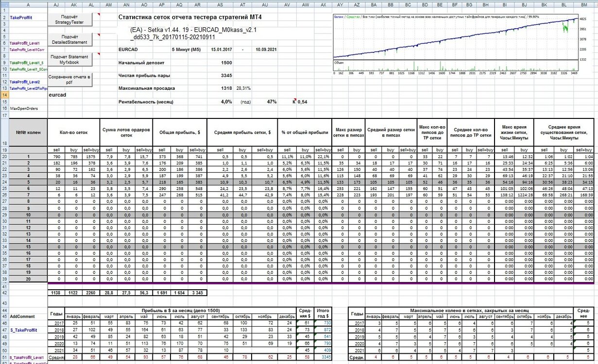Screen dimensions: 598x364
Task: Select the whole sheet via the corner box
Action: click(x=4, y=4)
